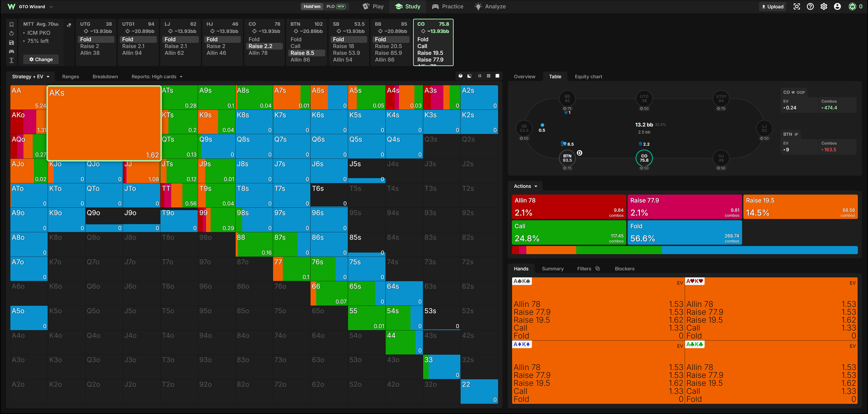Open the Actions dropdown
The height and width of the screenshot is (414, 868).
(x=525, y=186)
